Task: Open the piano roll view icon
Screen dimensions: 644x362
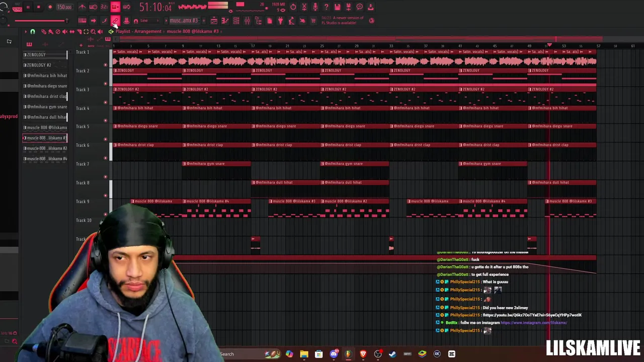Action: 225,21
